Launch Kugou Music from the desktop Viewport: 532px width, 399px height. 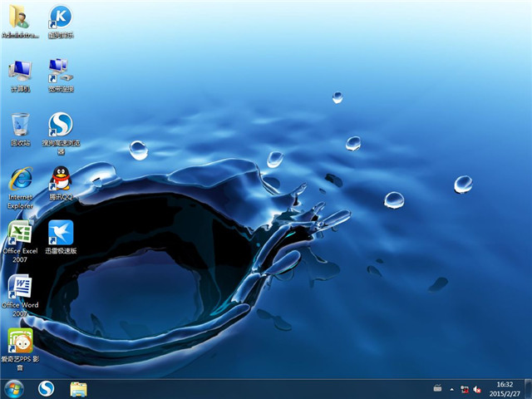click(x=60, y=18)
